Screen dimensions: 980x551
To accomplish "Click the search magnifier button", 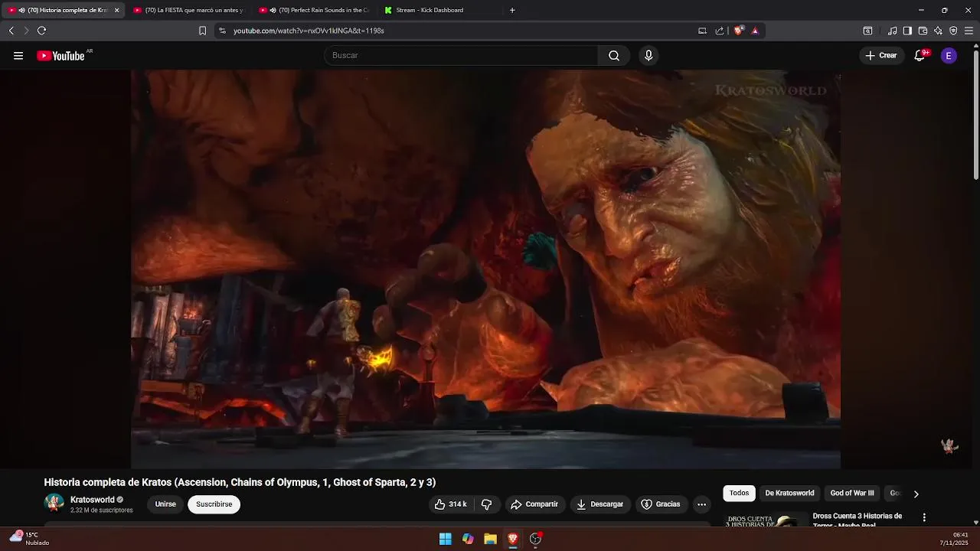I will point(614,55).
